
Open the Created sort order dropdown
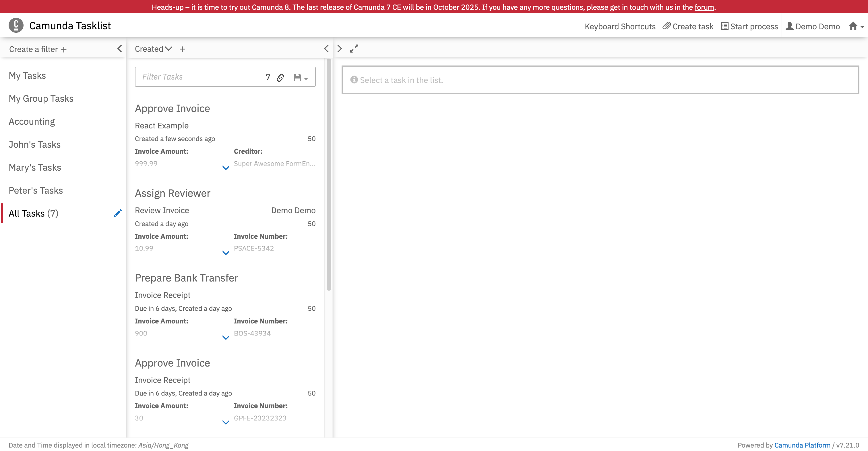coord(153,49)
